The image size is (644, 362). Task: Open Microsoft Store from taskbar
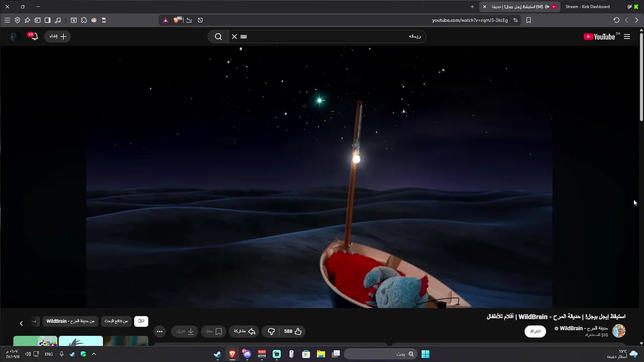[x=306, y=354]
